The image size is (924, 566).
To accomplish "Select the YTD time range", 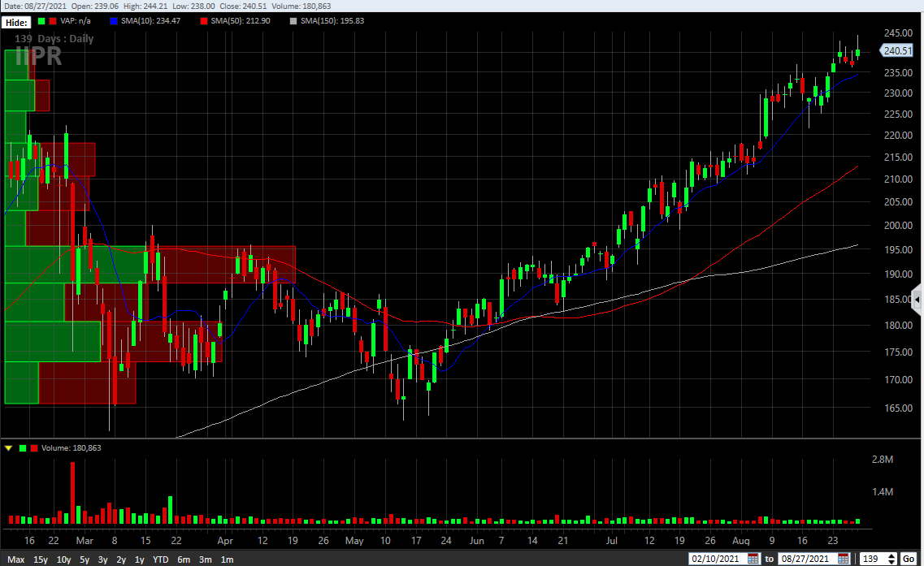I will pos(161,560).
